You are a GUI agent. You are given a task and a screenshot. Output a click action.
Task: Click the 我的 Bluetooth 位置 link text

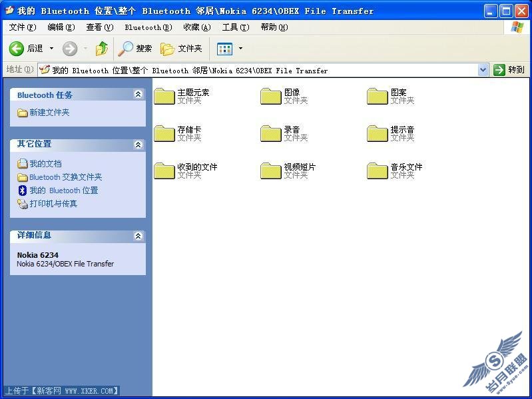pos(64,191)
